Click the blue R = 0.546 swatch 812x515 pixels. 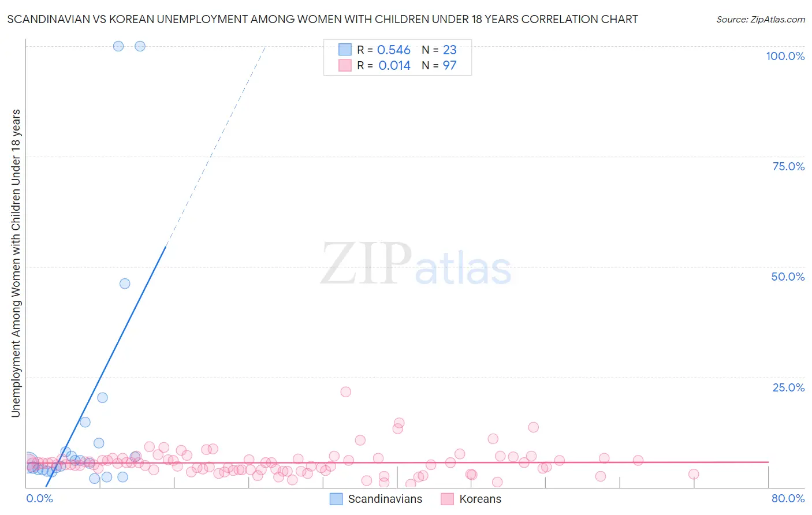(x=345, y=50)
